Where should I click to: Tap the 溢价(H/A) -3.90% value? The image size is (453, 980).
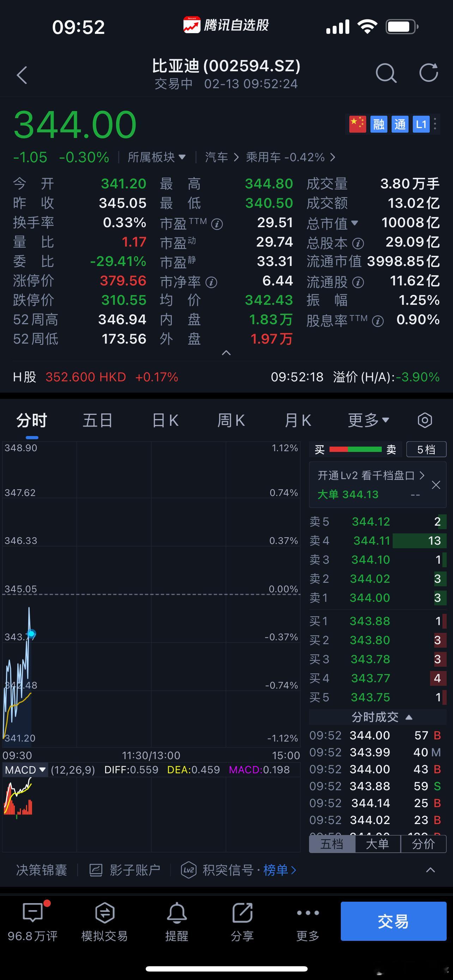coord(418,377)
